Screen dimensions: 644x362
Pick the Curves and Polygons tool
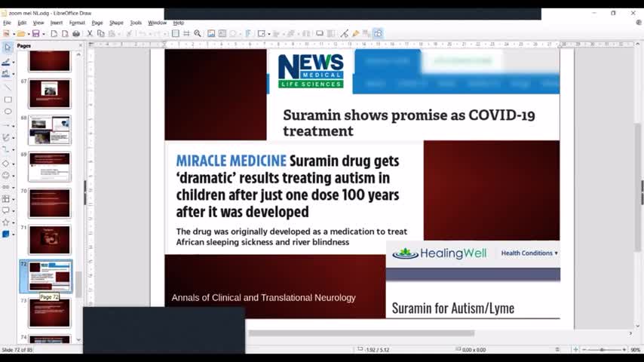pyautogui.click(x=6, y=138)
